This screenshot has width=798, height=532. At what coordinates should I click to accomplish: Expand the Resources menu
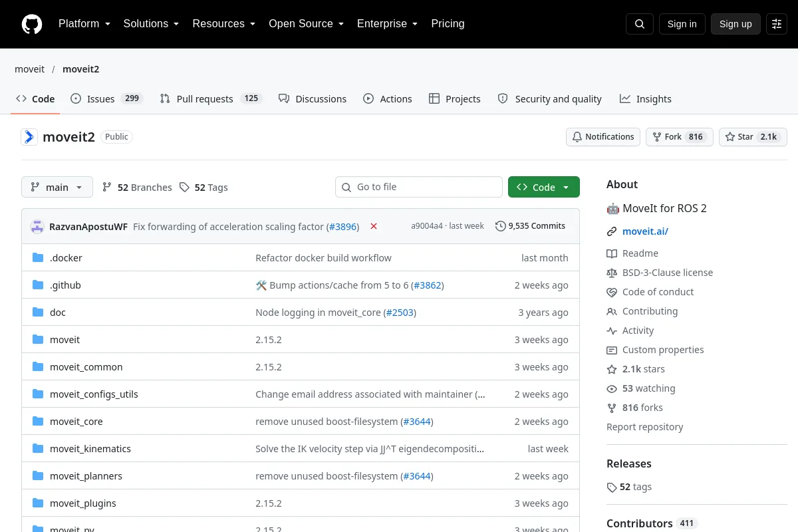[224, 23]
